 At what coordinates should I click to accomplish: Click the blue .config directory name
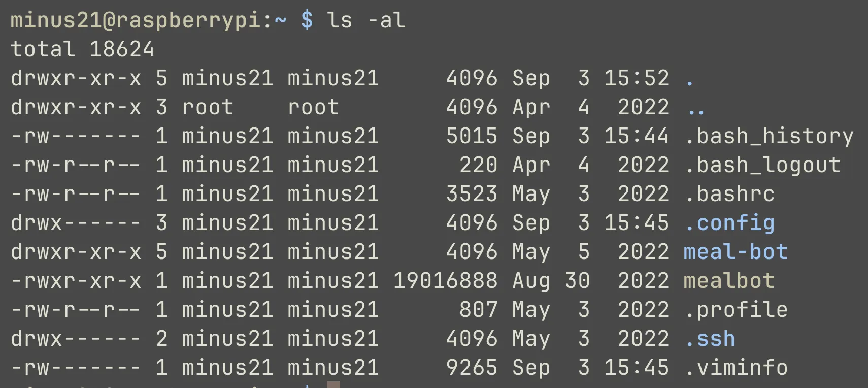[729, 223]
